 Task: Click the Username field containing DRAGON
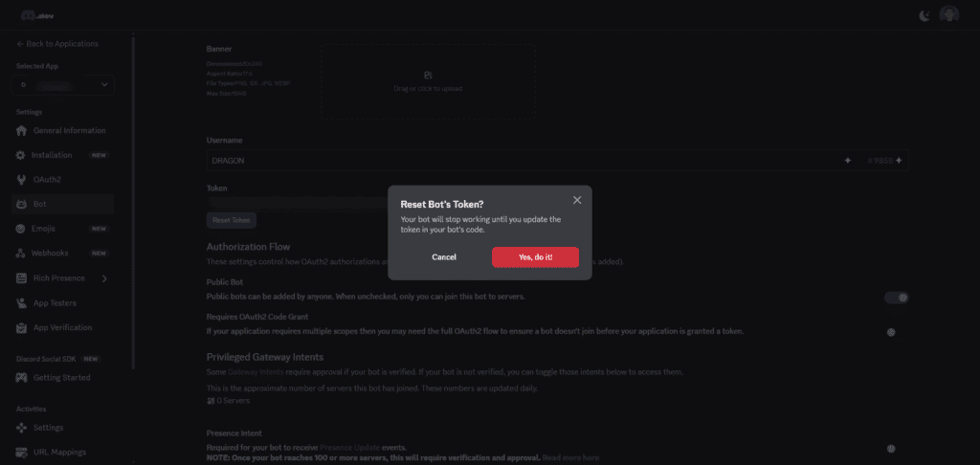(558, 161)
